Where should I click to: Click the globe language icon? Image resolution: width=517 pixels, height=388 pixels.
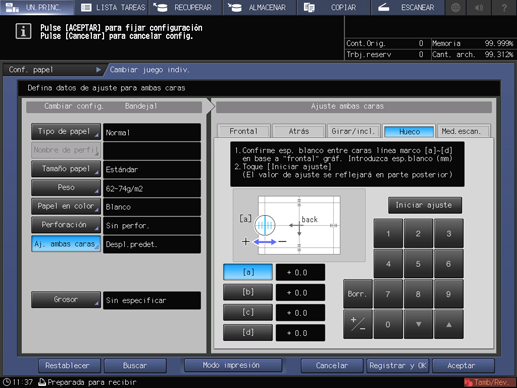pyautogui.click(x=455, y=7)
